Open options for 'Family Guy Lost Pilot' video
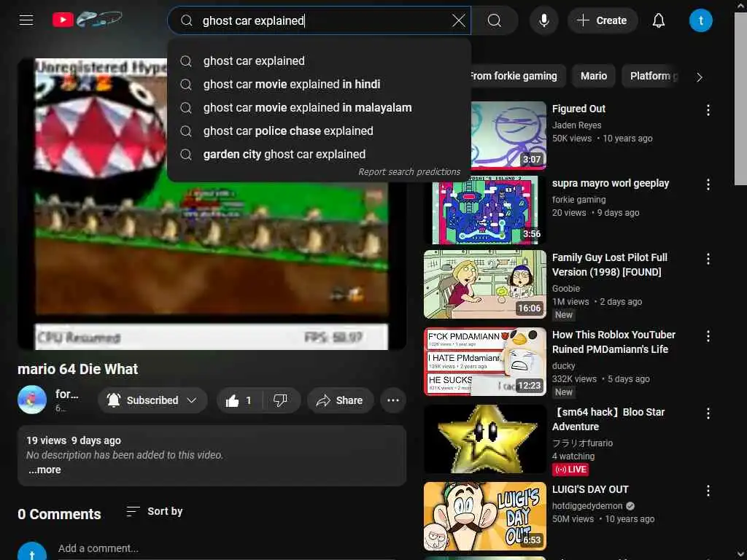Image resolution: width=747 pixels, height=560 pixels. 708,259
